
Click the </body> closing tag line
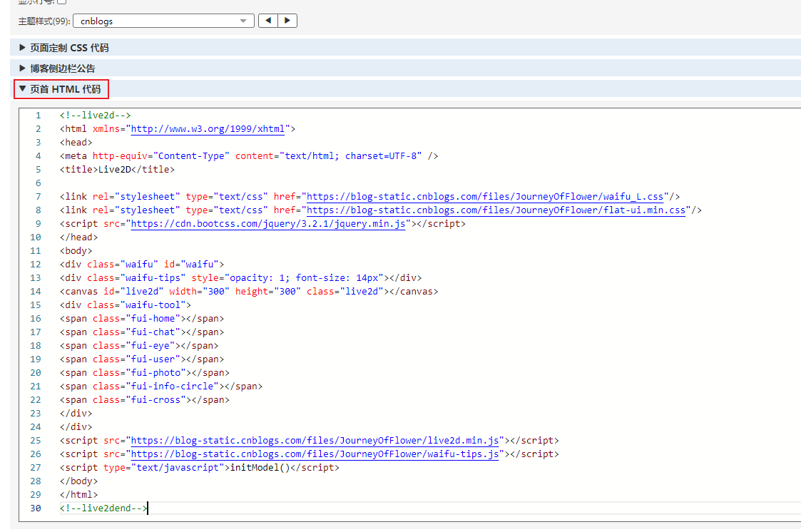tap(78, 481)
